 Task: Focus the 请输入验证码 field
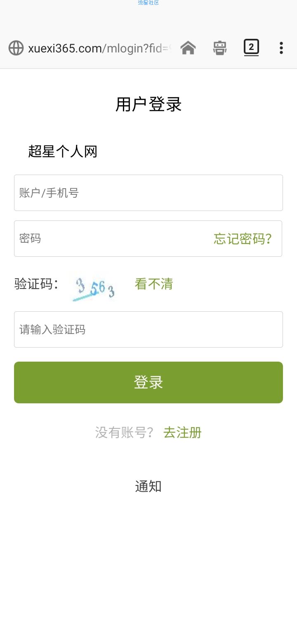[x=148, y=329]
